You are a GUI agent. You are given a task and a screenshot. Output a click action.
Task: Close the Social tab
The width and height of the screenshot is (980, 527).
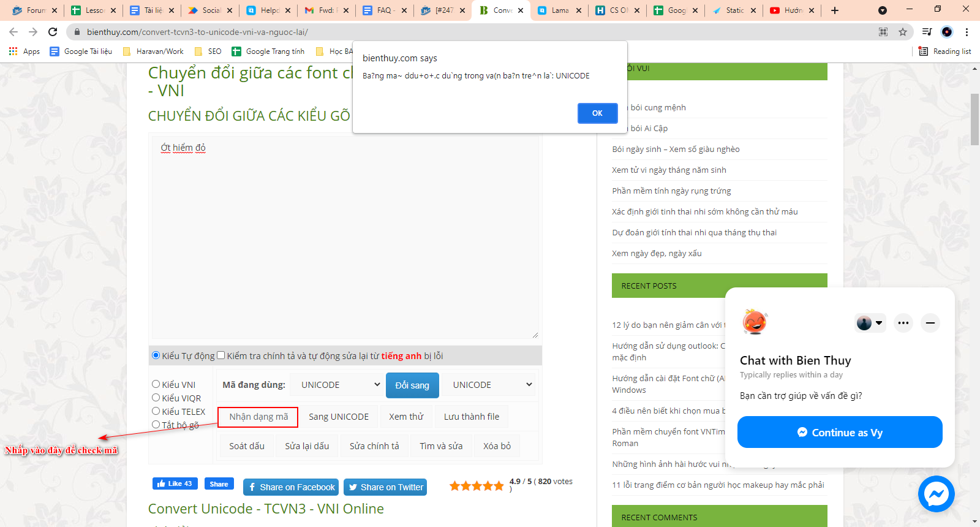pyautogui.click(x=230, y=10)
